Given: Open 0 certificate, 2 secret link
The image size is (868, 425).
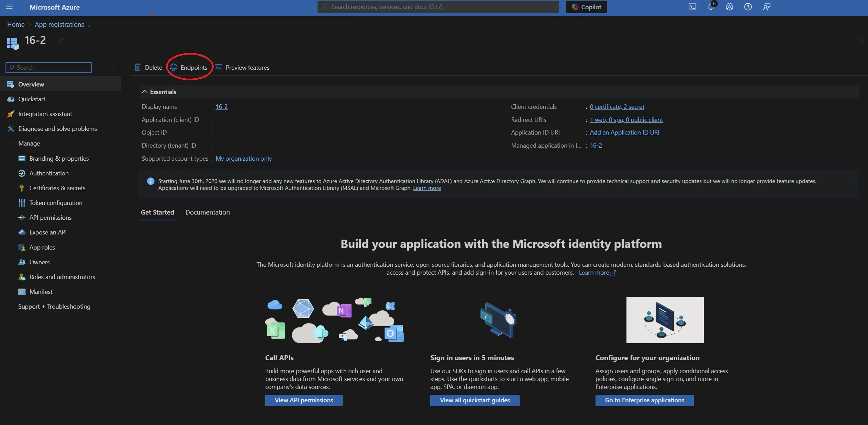Looking at the screenshot, I should 617,107.
